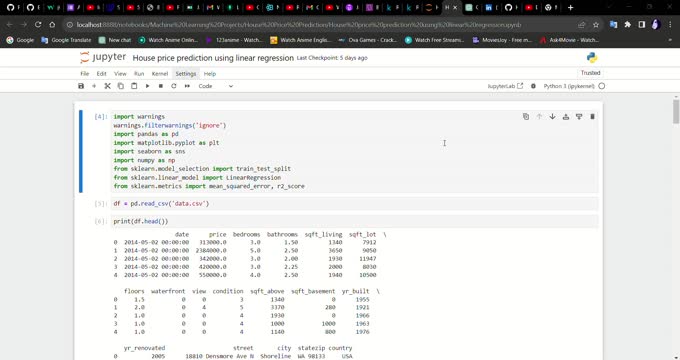
Task: Cut the selected cell with scissors icon
Action: pyautogui.click(x=108, y=86)
